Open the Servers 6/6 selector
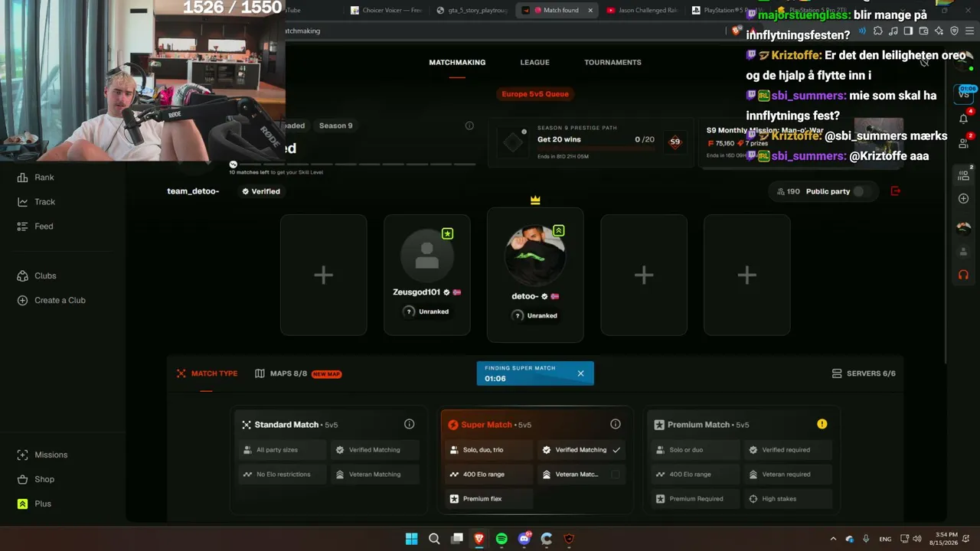The image size is (980, 551). 864,373
